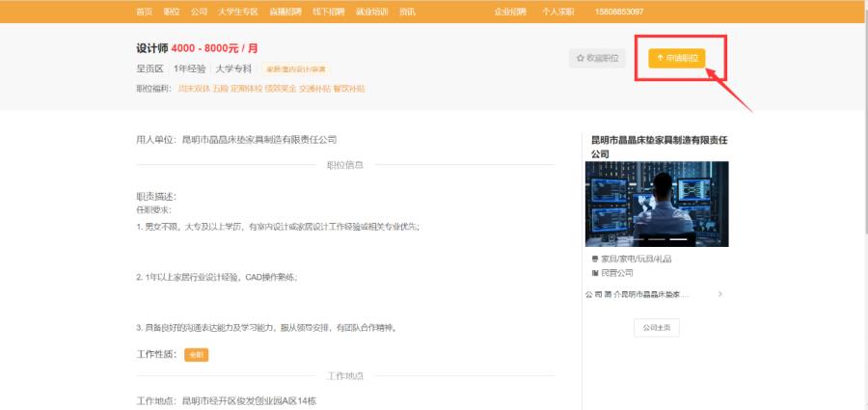Screen dimensions: 868x410
Task: Click the 申请职位 apply button
Action: (677, 58)
